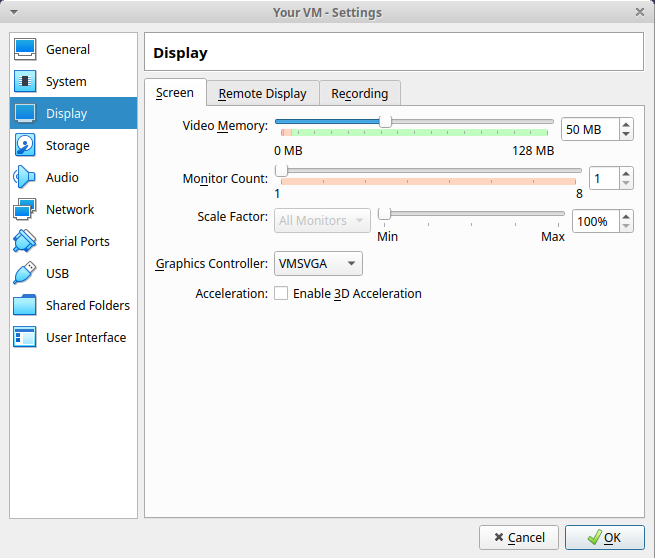Decrease Monitor Count with down arrow
This screenshot has height=558, width=655.
coord(626,183)
